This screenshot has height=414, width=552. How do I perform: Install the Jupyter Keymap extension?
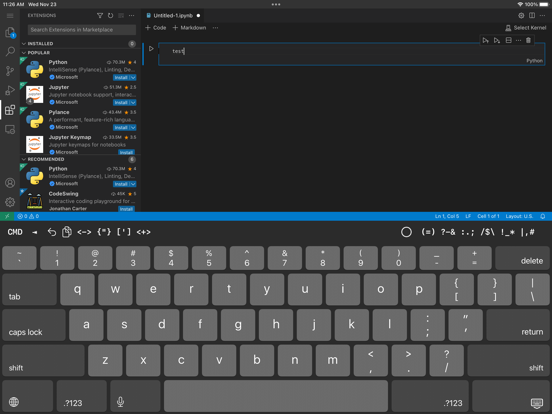point(126,152)
